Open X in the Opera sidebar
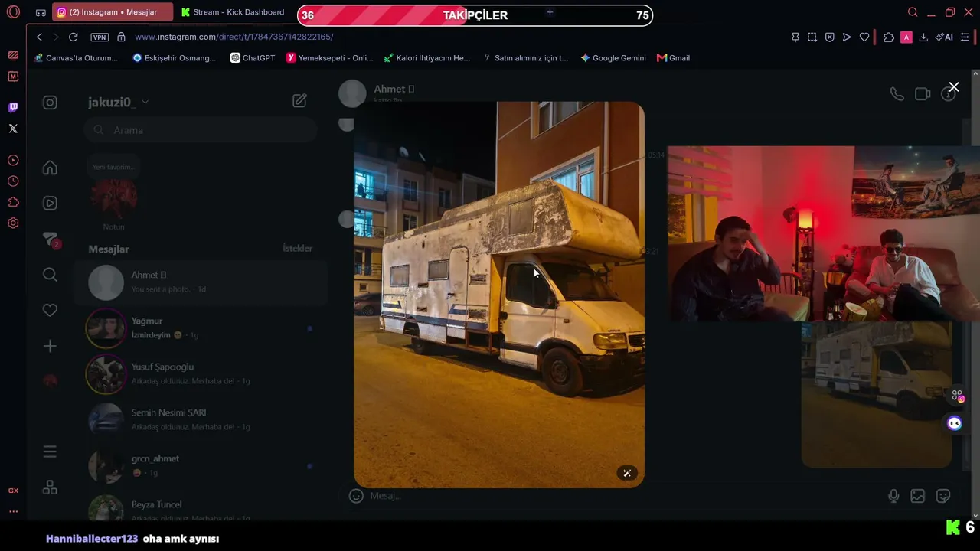 click(x=13, y=129)
